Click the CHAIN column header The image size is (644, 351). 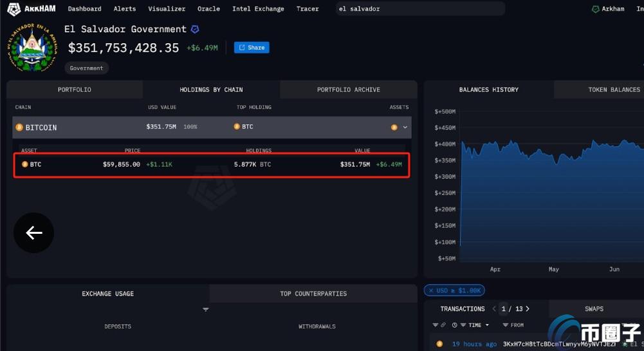(x=23, y=108)
